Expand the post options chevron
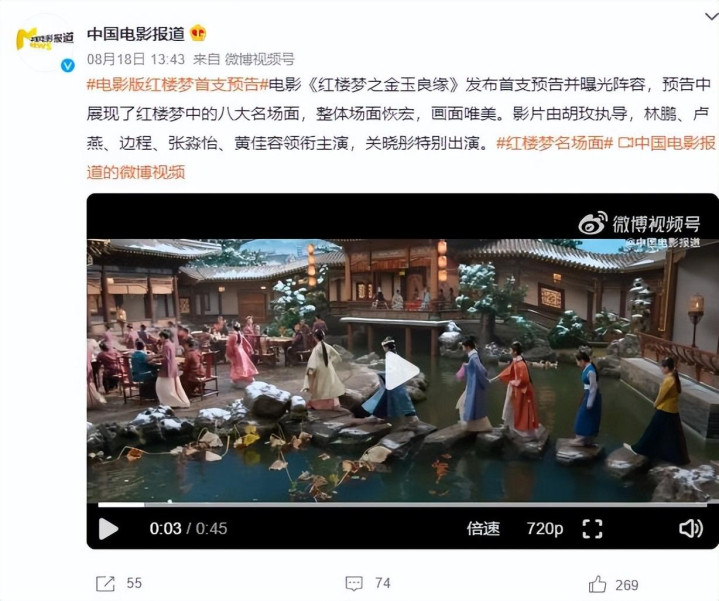 point(712,17)
